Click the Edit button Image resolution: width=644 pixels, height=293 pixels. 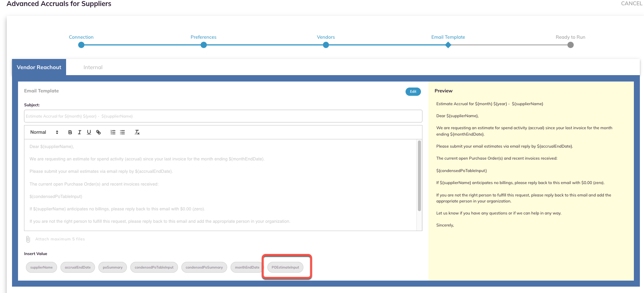coord(413,92)
